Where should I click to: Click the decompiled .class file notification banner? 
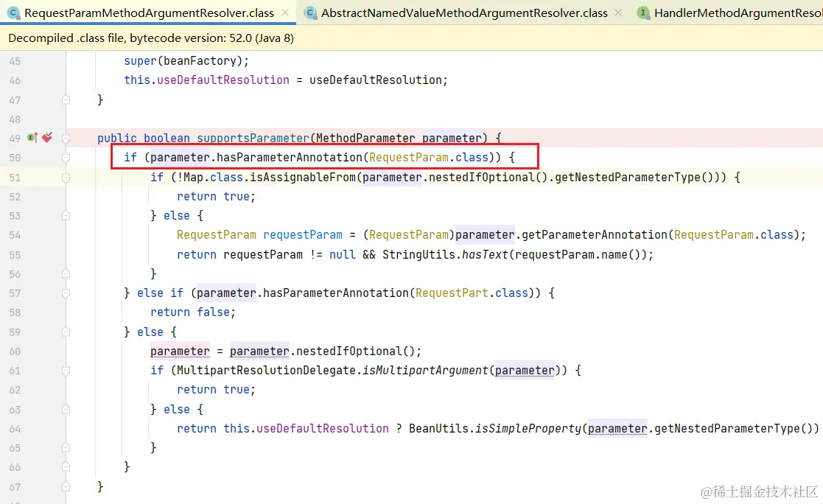(x=411, y=38)
